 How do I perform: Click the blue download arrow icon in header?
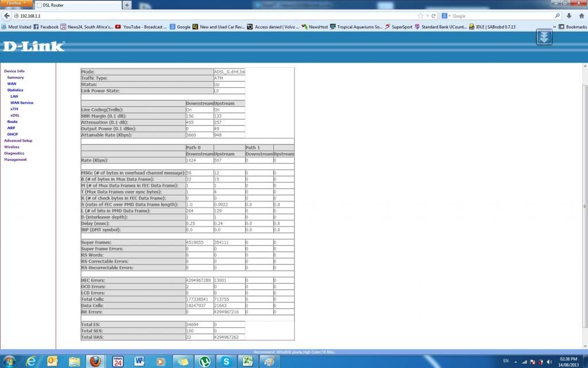tap(544, 38)
